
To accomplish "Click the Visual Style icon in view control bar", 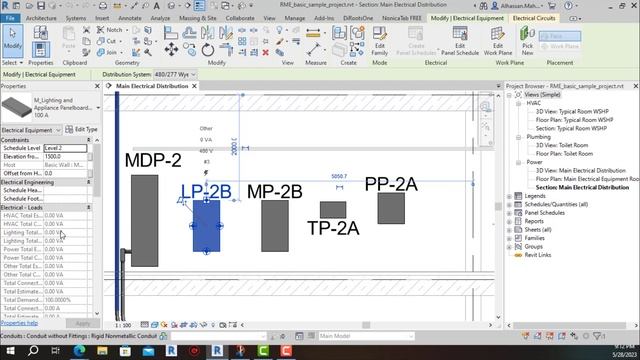I will [x=155, y=325].
